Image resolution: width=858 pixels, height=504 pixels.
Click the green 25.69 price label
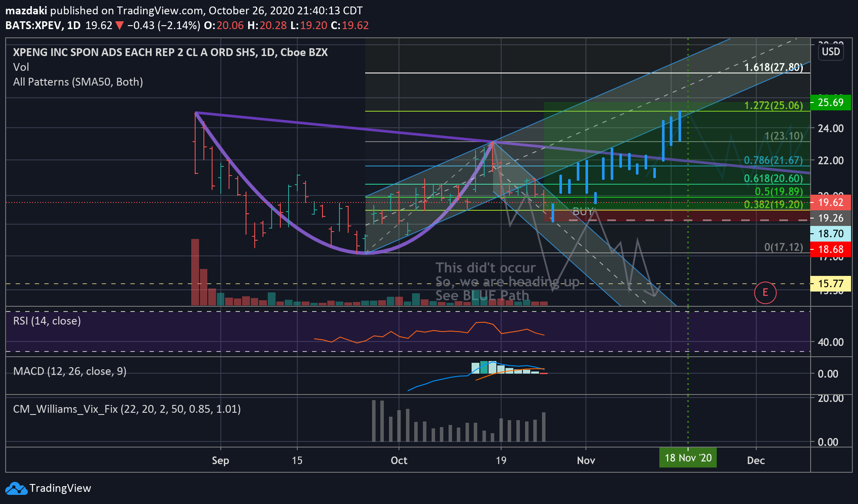click(x=831, y=103)
